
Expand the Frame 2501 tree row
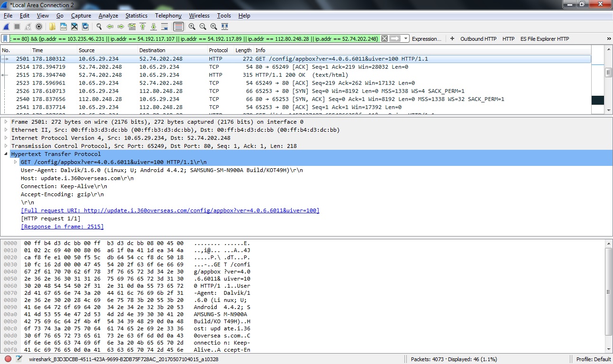[x=6, y=122]
